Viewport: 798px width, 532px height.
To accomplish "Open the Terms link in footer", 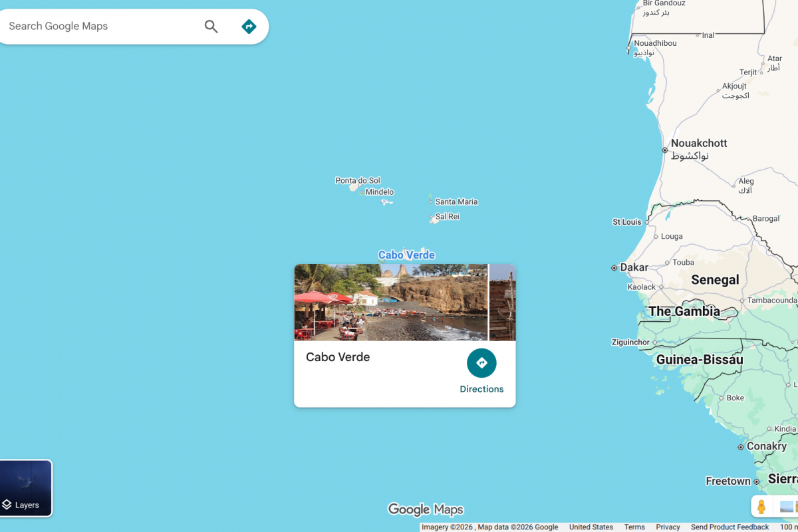I will (634, 527).
